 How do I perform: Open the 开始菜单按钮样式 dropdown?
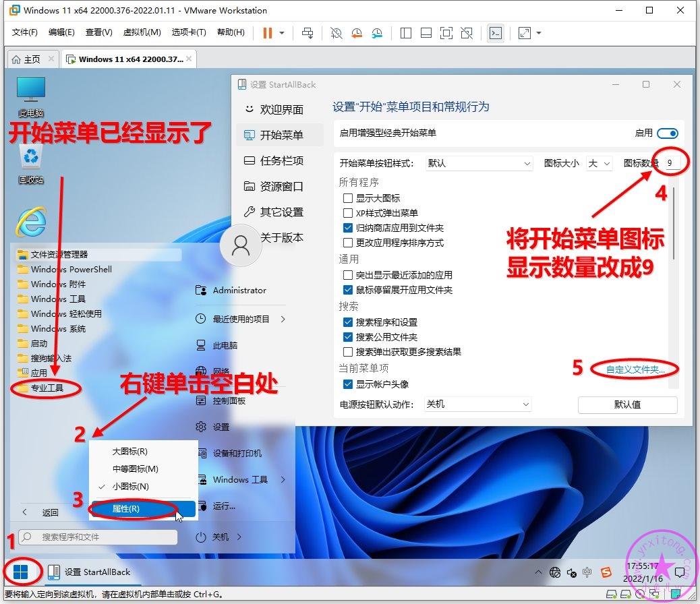click(x=479, y=163)
